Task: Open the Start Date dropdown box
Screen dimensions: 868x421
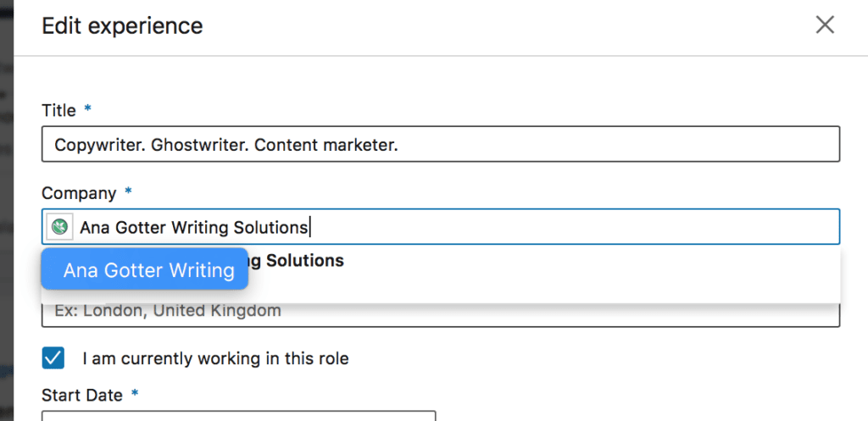Action: click(x=238, y=415)
